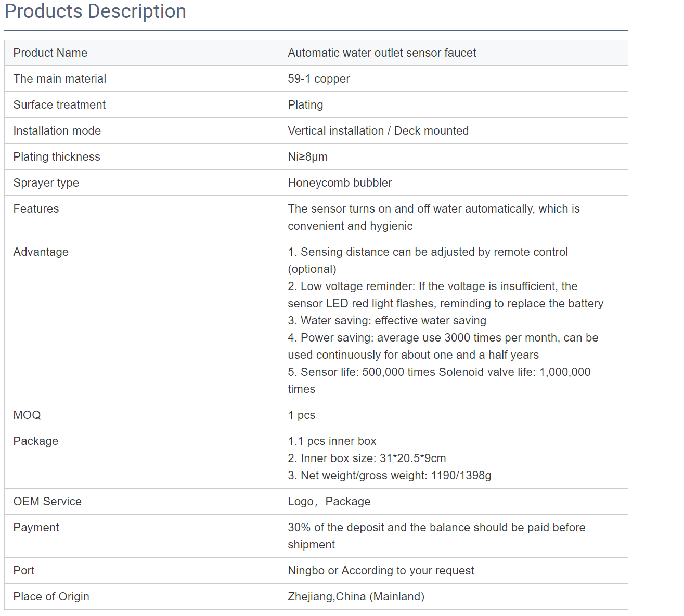Select the Low voltage reminder line
This screenshot has width=684, height=616.
446,295
